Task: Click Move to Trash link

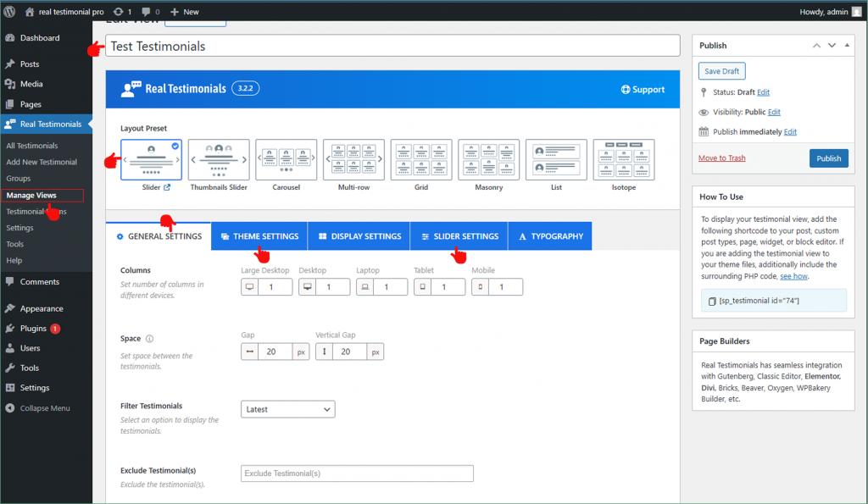Action: 722,158
